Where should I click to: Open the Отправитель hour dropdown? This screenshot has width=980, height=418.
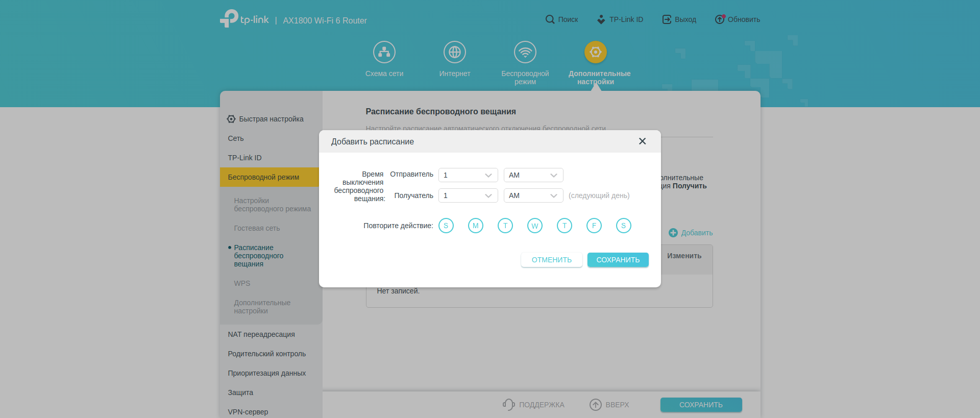coord(468,175)
